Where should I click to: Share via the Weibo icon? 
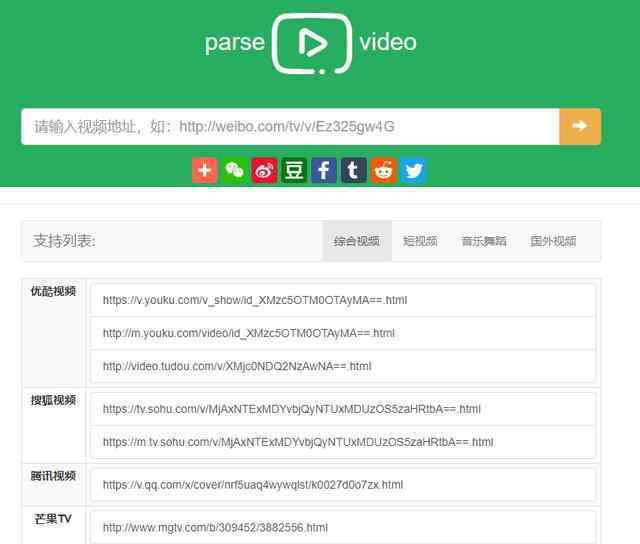pyautogui.click(x=264, y=170)
